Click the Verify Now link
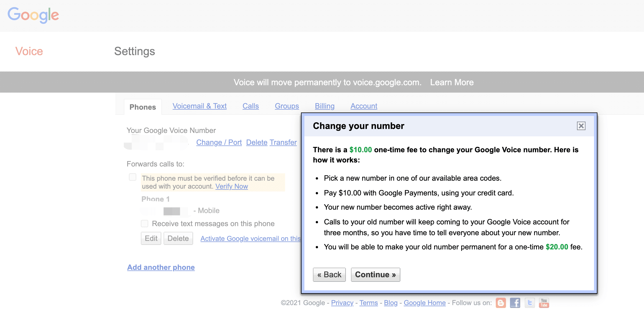The height and width of the screenshot is (321, 644). (x=231, y=186)
